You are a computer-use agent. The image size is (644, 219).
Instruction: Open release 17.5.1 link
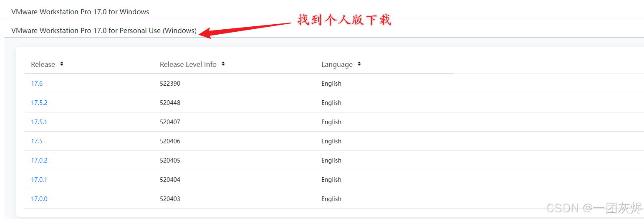coord(39,122)
